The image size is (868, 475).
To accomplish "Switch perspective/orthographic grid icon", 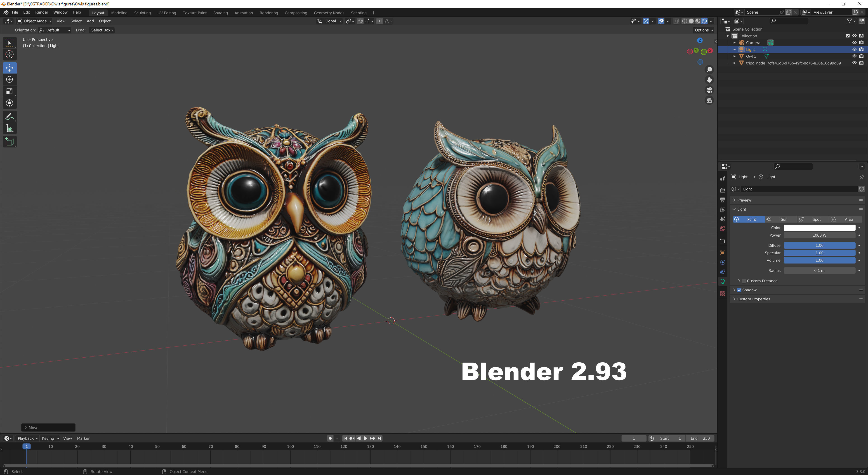I will click(709, 100).
